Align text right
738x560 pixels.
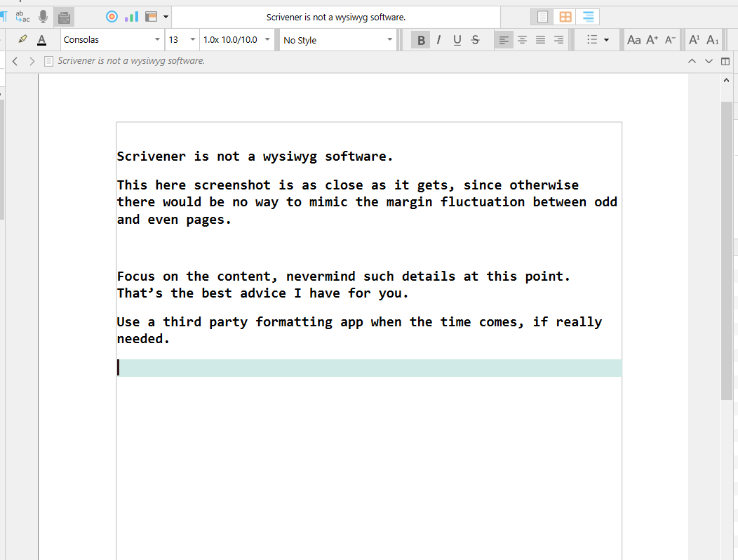tap(558, 40)
